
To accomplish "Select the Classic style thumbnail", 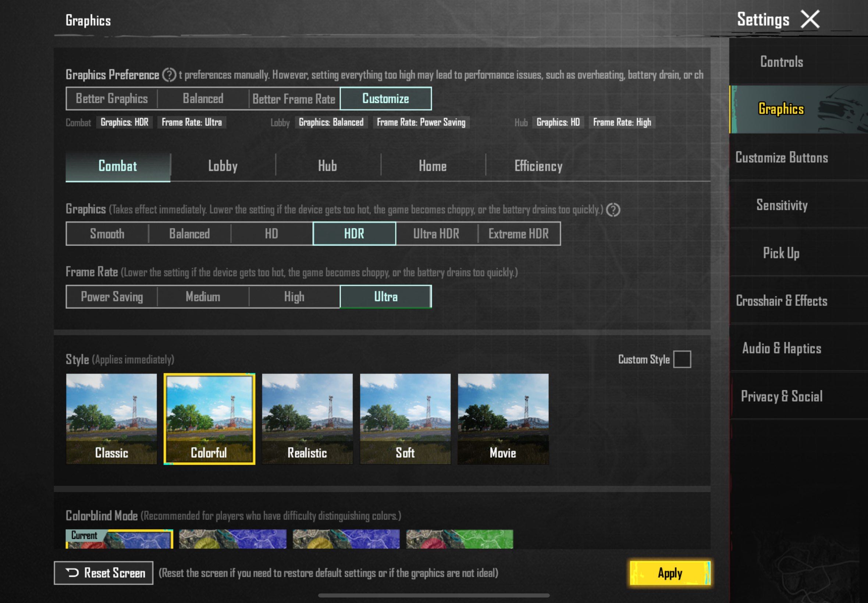I will pyautogui.click(x=111, y=419).
